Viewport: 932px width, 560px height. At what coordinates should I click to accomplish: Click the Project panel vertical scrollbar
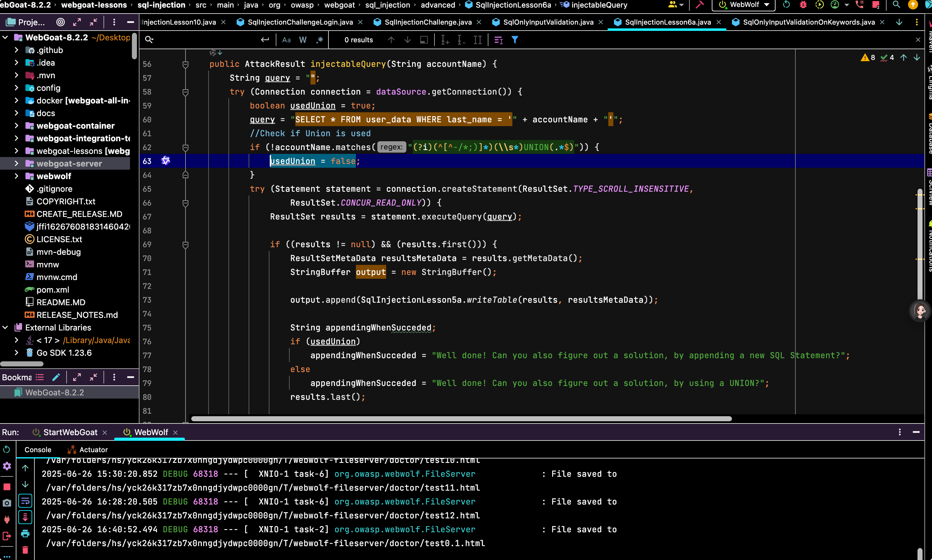coord(134,46)
